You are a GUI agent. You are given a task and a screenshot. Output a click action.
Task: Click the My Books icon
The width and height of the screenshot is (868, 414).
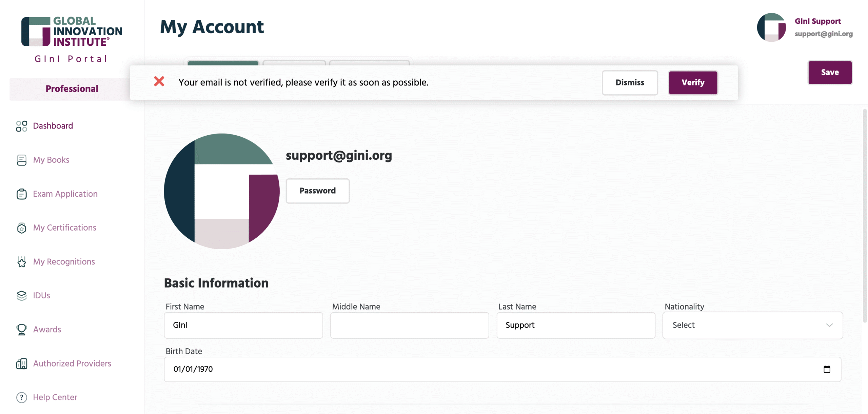point(22,160)
